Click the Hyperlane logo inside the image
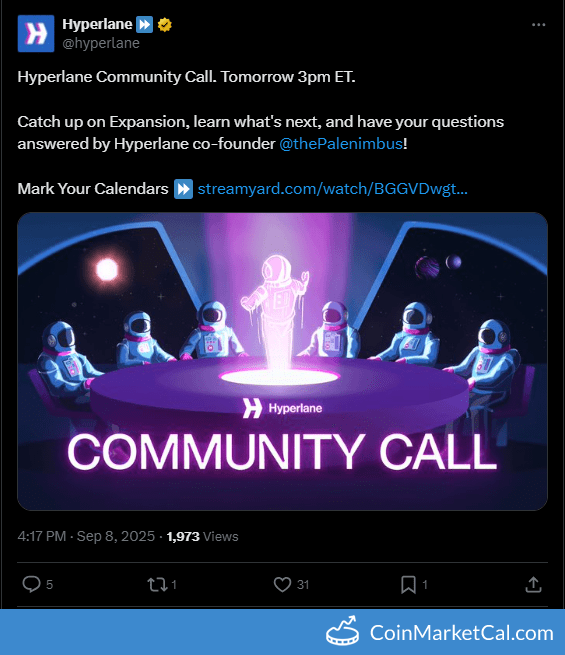Screen dimensions: 565x655 (283, 408)
